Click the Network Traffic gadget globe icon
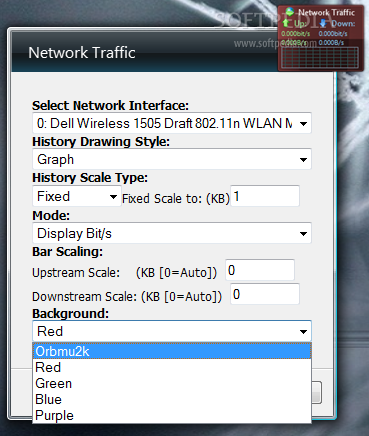Screen dimensions: 369x436 pyautogui.click(x=290, y=12)
